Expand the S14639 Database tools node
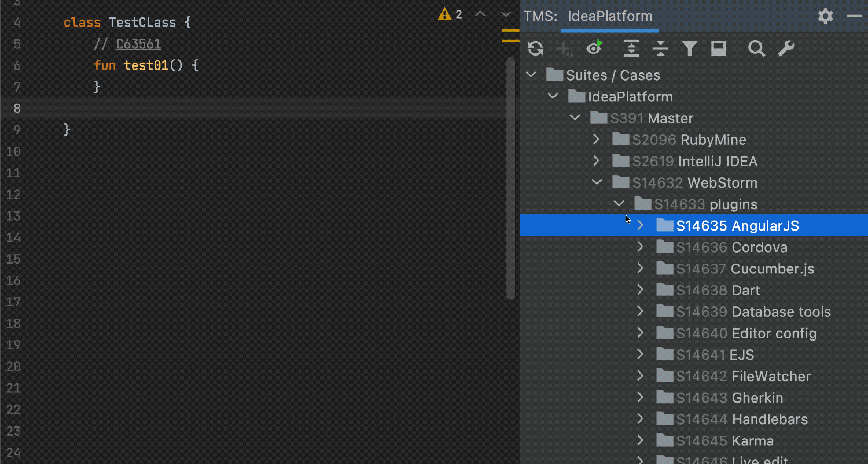This screenshot has width=868, height=464. pos(641,311)
